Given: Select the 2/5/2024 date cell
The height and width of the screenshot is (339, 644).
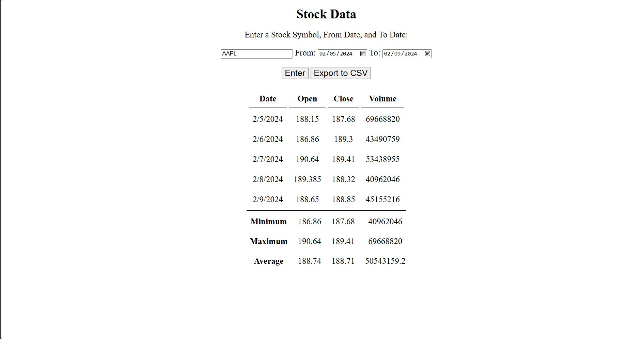Looking at the screenshot, I should pyautogui.click(x=268, y=119).
